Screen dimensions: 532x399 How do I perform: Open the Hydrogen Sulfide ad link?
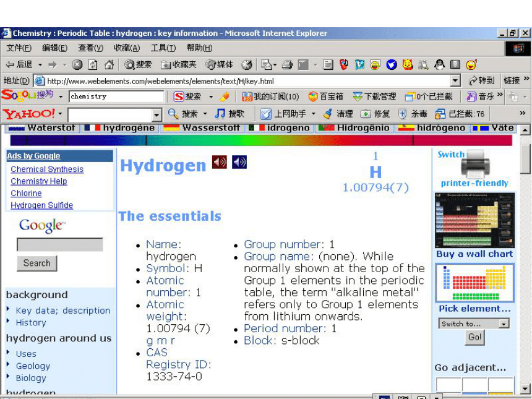(x=41, y=205)
